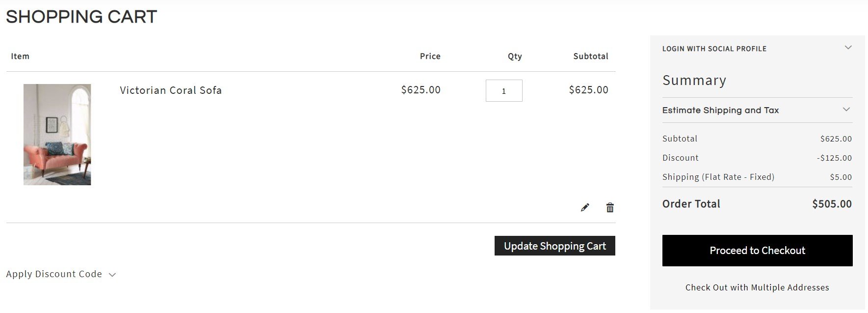Open the Apply Discount Code dropdown arrow
This screenshot has width=868, height=313.
[x=112, y=275]
